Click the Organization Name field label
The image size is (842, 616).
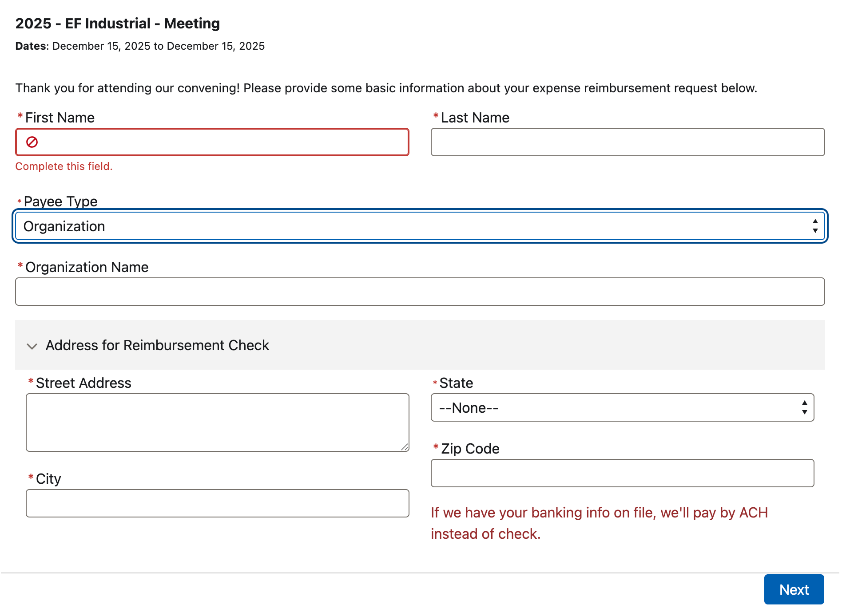click(87, 267)
